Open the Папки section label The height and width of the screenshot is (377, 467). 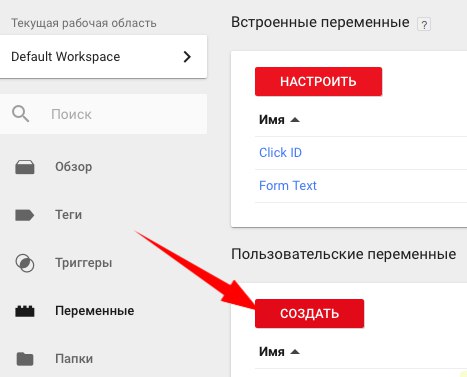tap(74, 359)
